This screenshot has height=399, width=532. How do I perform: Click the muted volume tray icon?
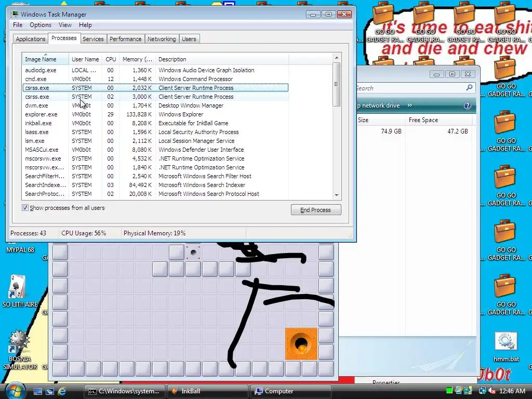pyautogui.click(x=491, y=391)
